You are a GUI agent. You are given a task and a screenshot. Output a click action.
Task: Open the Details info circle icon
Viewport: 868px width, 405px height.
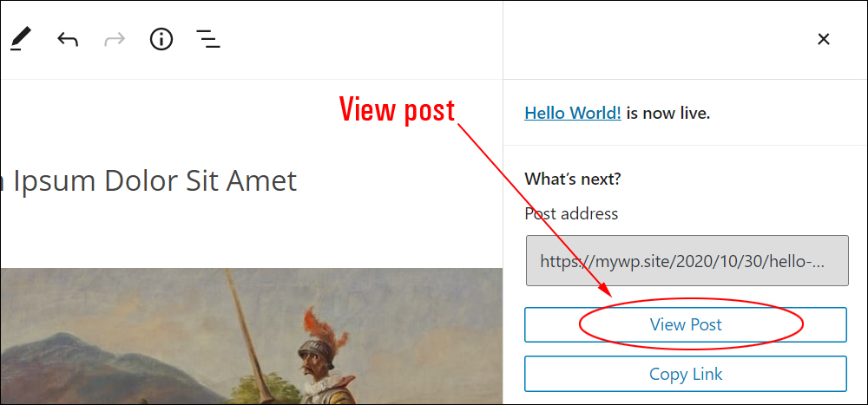(x=161, y=40)
